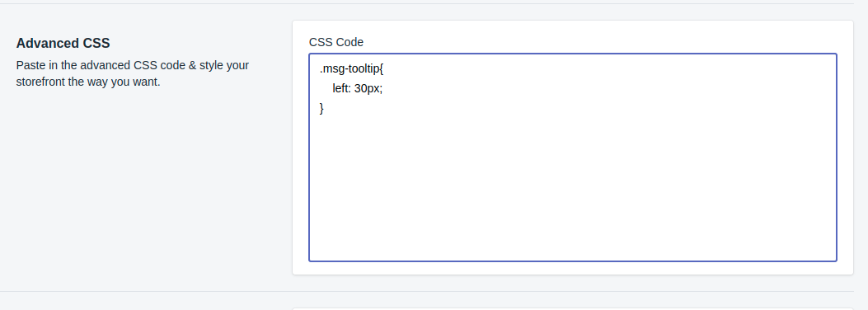Place cursor on the .msg-tooltip{ line
Image resolution: width=868 pixels, height=310 pixels.
pos(351,69)
